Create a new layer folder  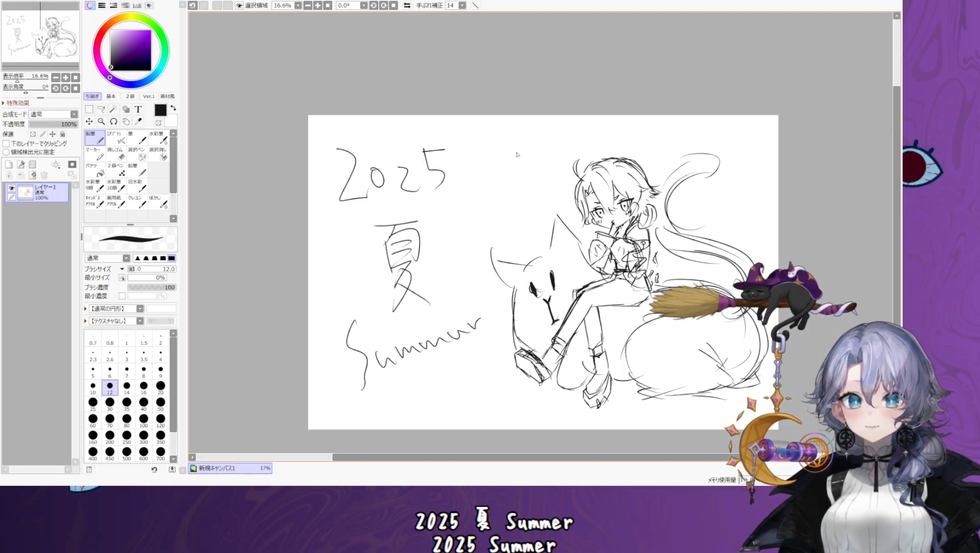click(x=33, y=165)
